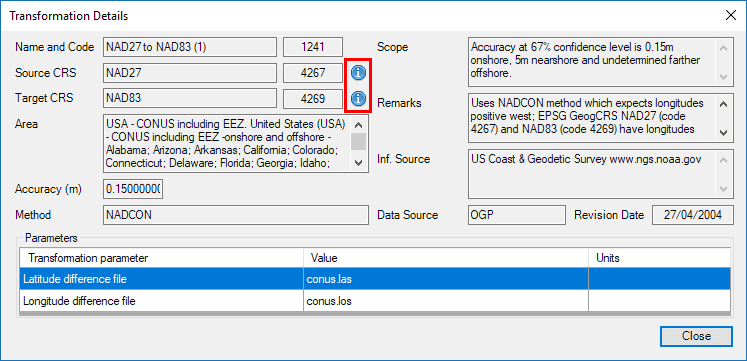Click scroll up arrow in Scope box
747x361 pixels.
click(x=723, y=48)
